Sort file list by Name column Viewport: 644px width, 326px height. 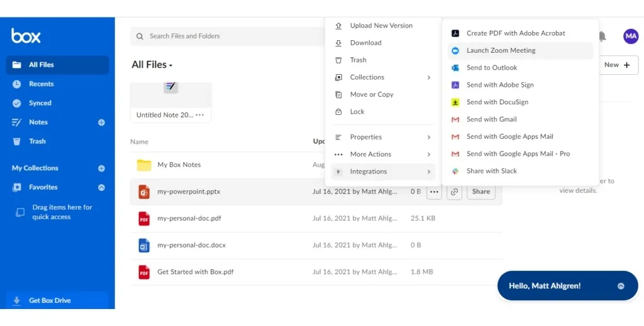(139, 142)
